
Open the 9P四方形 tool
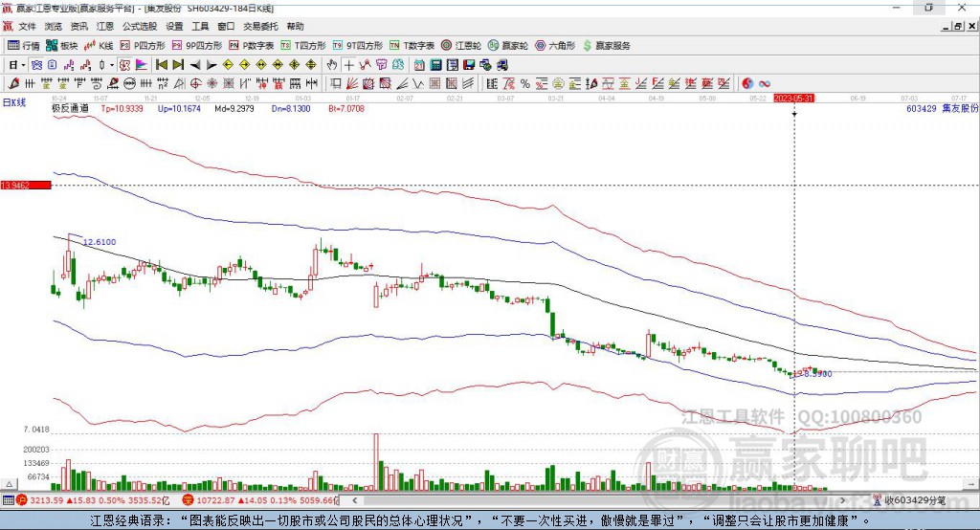197,46
